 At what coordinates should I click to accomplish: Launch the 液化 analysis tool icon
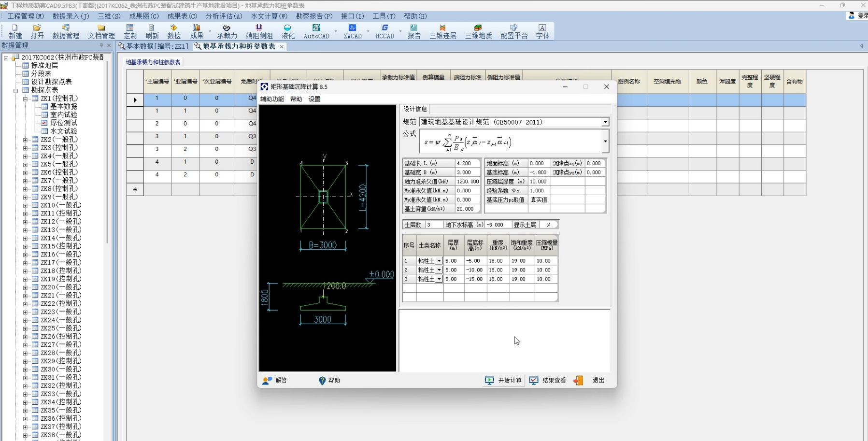click(288, 31)
